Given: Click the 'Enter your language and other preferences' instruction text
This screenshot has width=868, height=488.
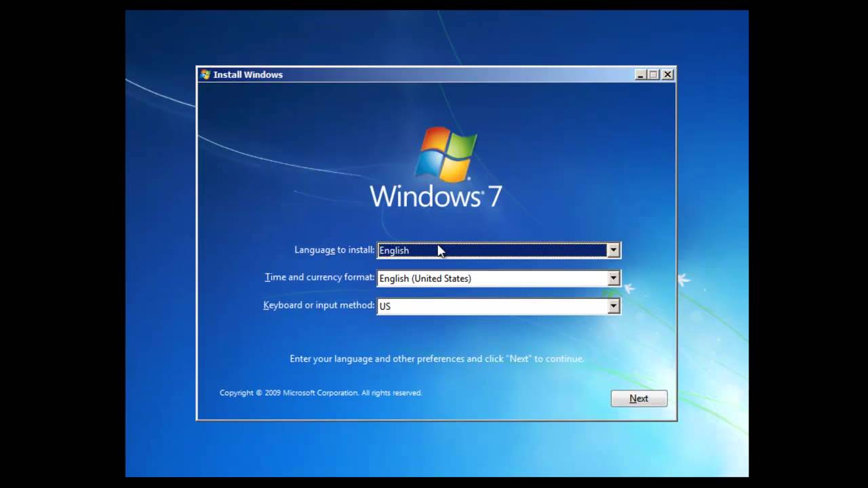Looking at the screenshot, I should point(437,359).
